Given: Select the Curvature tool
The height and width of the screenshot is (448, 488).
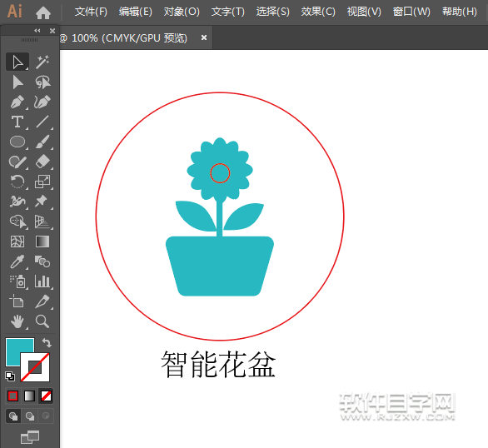Looking at the screenshot, I should [42, 102].
